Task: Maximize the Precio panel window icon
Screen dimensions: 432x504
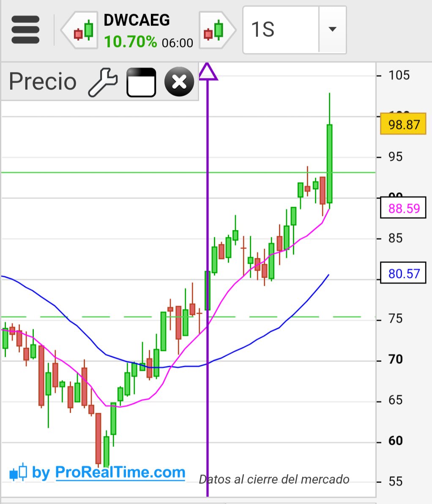Action: click(141, 82)
